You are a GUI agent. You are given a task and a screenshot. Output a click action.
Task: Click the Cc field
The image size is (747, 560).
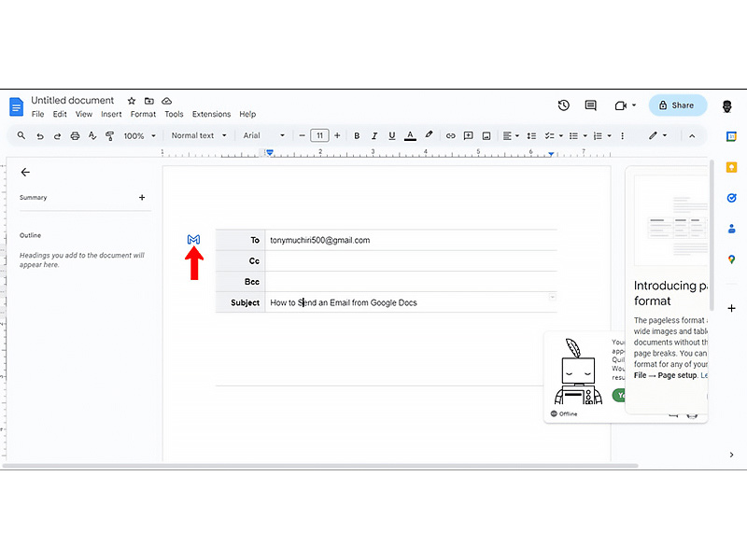point(411,261)
